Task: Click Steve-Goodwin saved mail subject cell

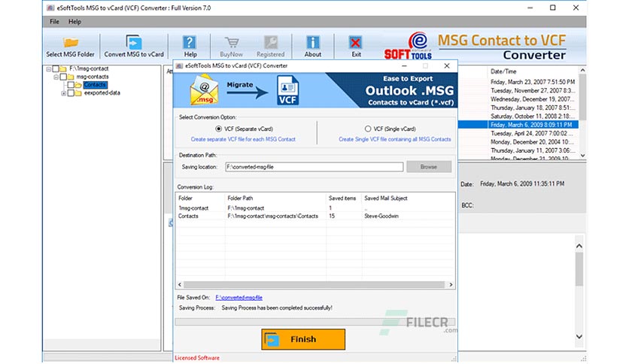Action: (x=381, y=216)
